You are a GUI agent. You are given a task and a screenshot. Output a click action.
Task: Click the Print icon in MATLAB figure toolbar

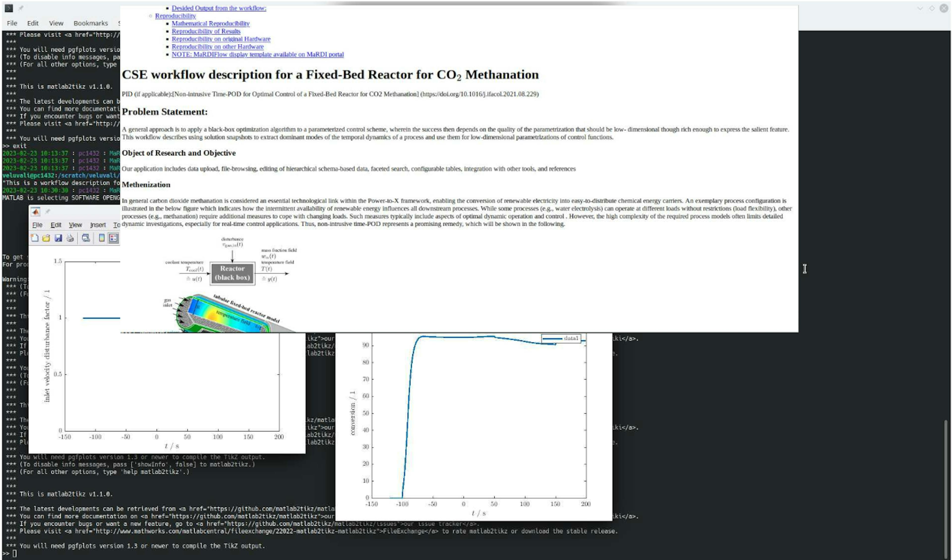pos(70,238)
